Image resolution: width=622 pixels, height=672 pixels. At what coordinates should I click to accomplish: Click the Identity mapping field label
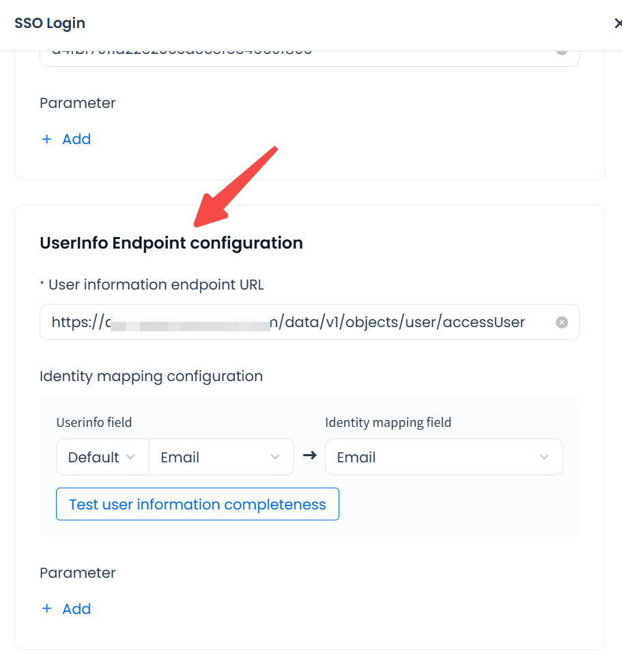click(x=388, y=423)
